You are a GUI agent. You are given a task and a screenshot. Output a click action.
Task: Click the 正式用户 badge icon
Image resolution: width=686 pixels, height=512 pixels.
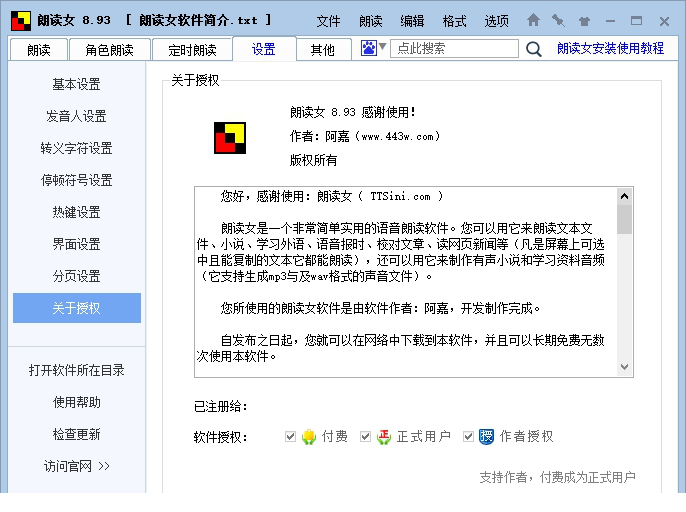[384, 436]
